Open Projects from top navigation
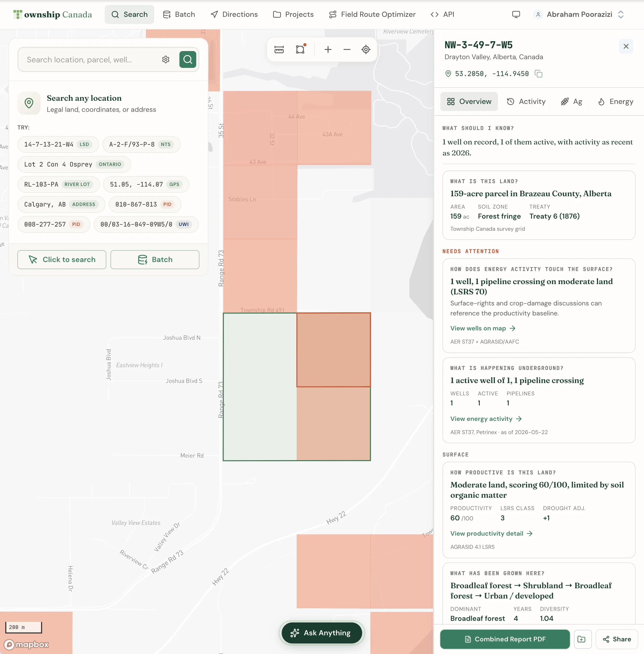This screenshot has width=644, height=654. (x=293, y=14)
